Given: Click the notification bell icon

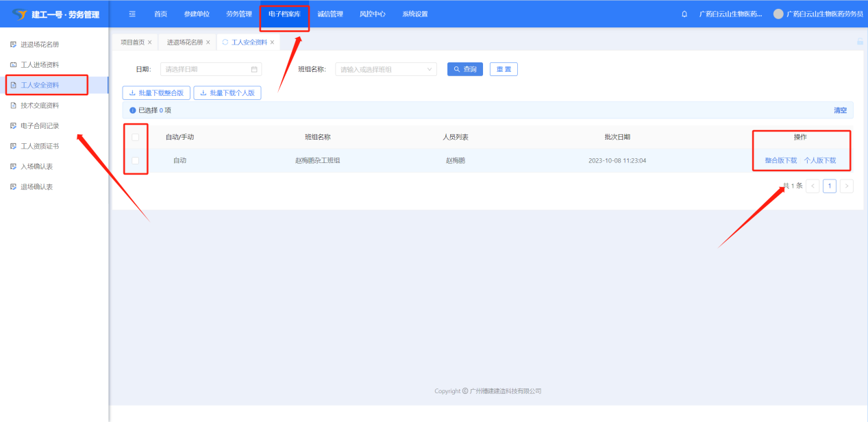Looking at the screenshot, I should click(684, 14).
